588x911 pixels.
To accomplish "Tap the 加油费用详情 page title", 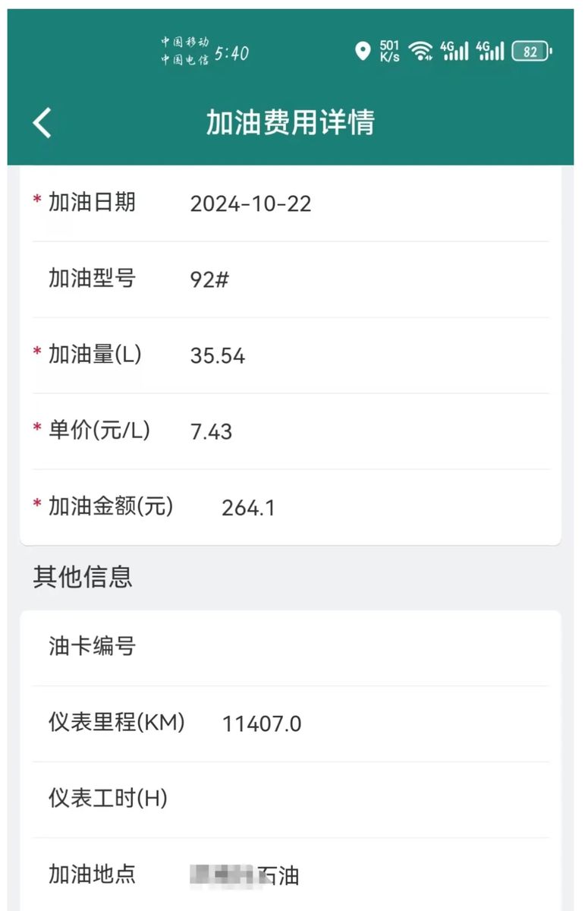I will [x=291, y=122].
